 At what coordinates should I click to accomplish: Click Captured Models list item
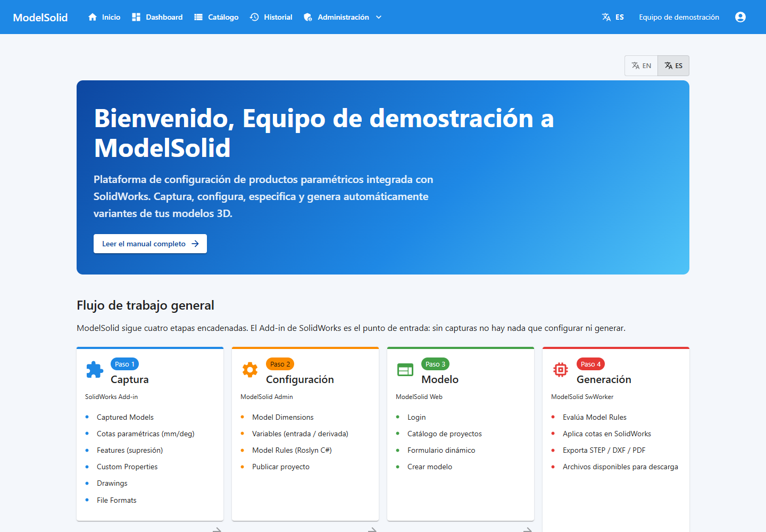click(125, 417)
